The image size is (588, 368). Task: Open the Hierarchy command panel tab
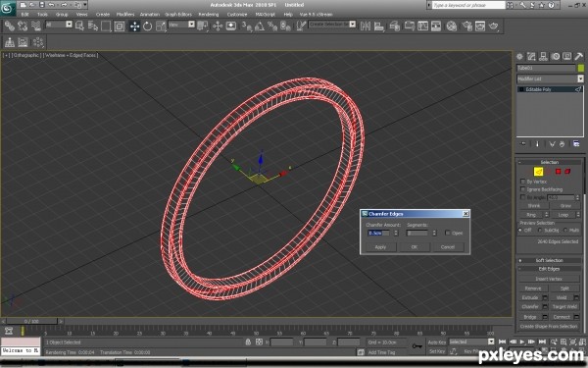543,56
